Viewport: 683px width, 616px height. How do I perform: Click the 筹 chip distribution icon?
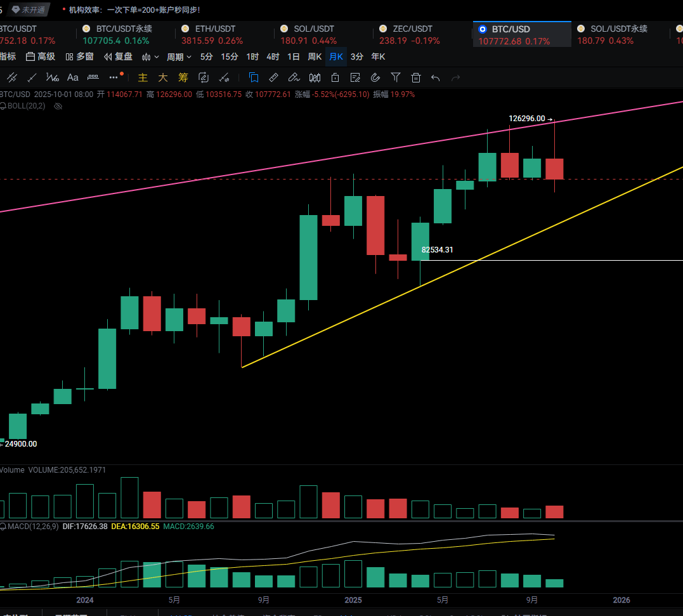(x=183, y=77)
